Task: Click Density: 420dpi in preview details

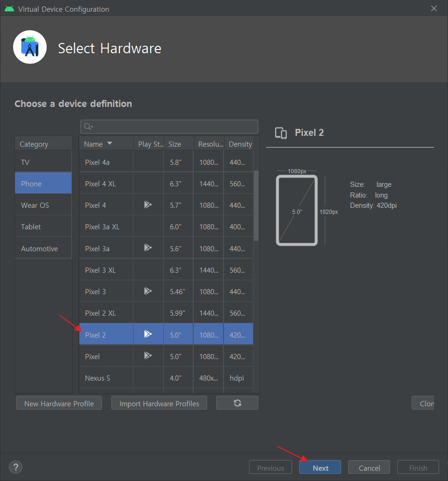Action: tap(373, 205)
